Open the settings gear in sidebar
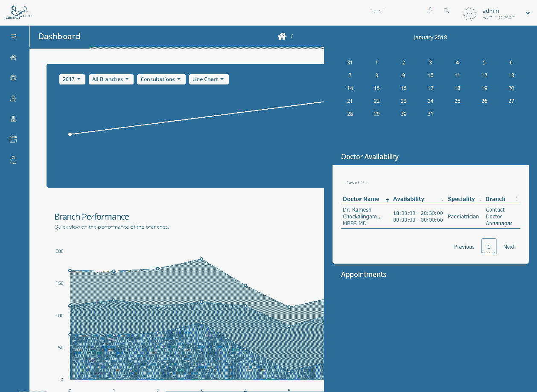Viewport: 537px width, 392px height. (14, 78)
